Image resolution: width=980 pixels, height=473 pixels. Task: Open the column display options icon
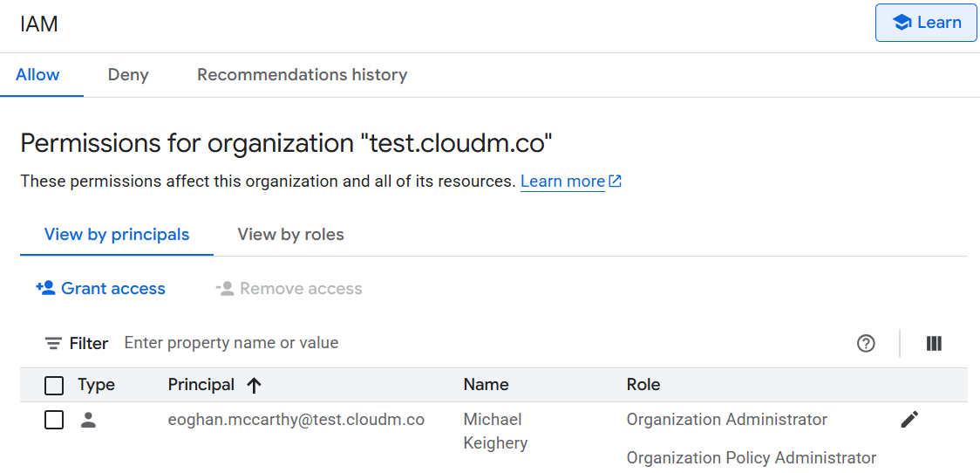(934, 344)
